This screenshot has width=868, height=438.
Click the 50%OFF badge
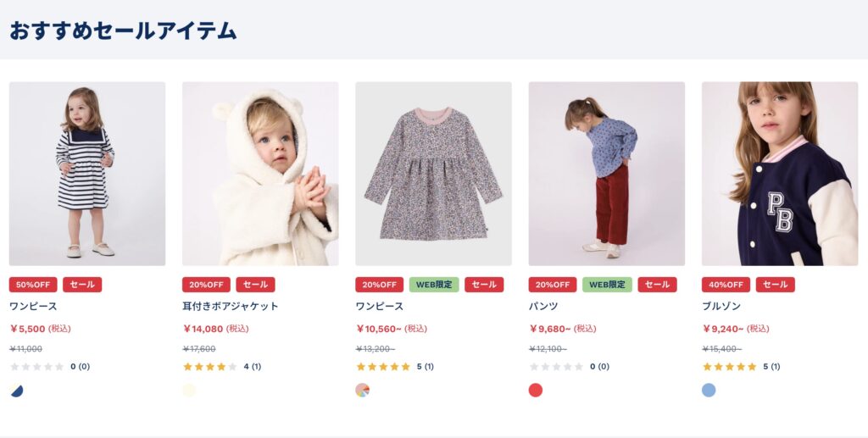click(33, 285)
